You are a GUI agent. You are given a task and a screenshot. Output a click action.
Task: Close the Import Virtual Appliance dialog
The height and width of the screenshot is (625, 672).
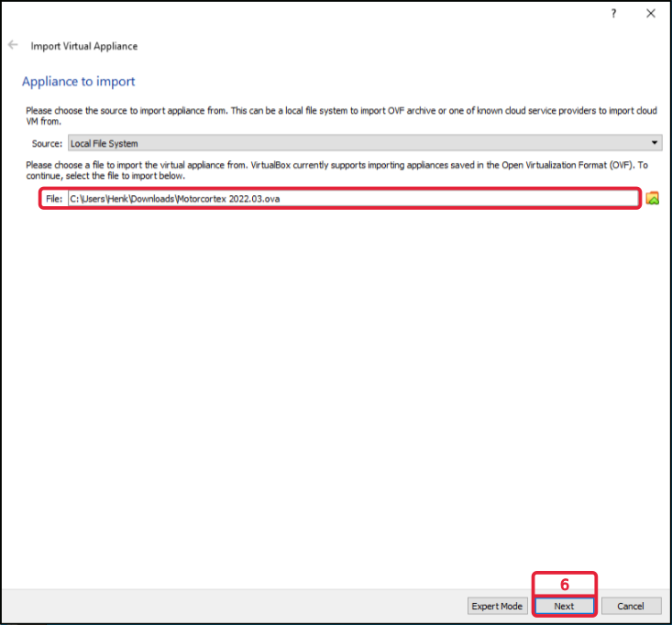pyautogui.click(x=651, y=13)
